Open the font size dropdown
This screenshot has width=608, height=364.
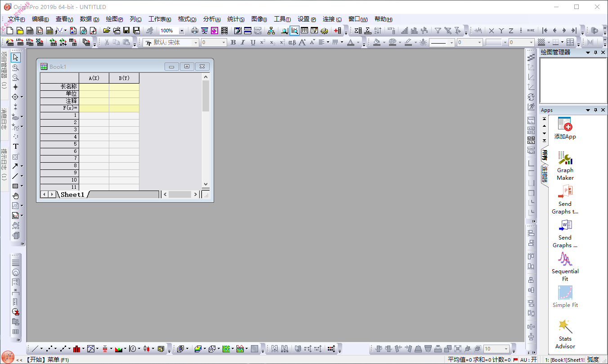tap(224, 42)
